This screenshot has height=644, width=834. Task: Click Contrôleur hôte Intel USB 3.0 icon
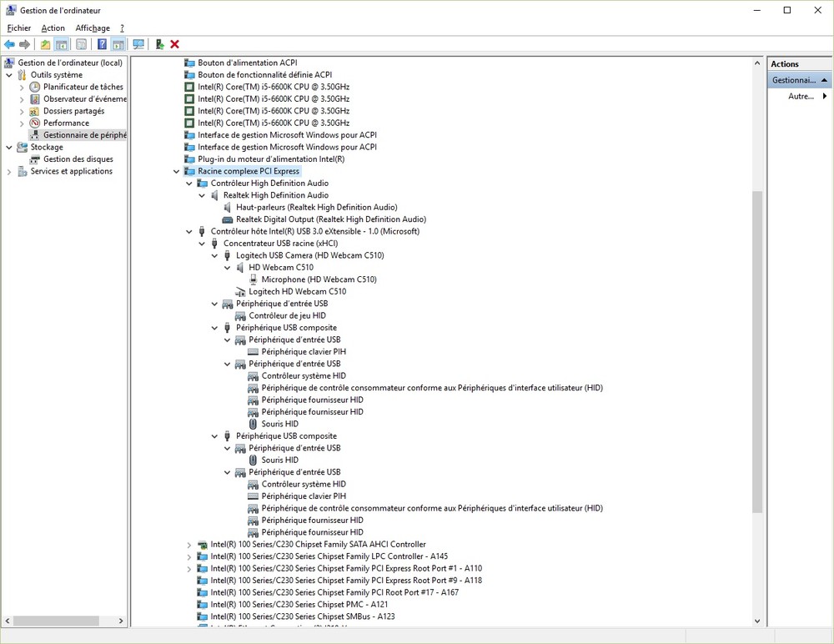[202, 232]
